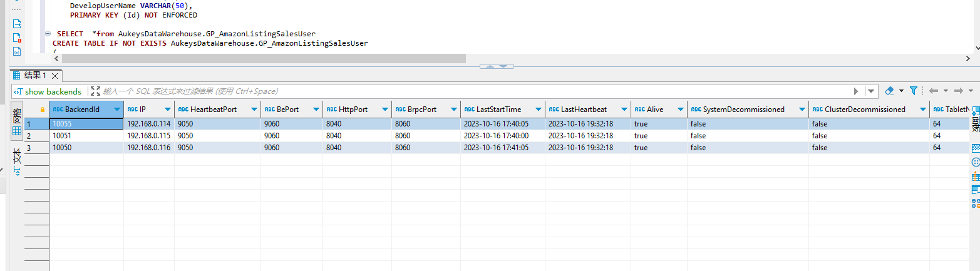This screenshot has width=980, height=271.
Task: Click cell with BackendId 10055
Action: [x=86, y=124]
